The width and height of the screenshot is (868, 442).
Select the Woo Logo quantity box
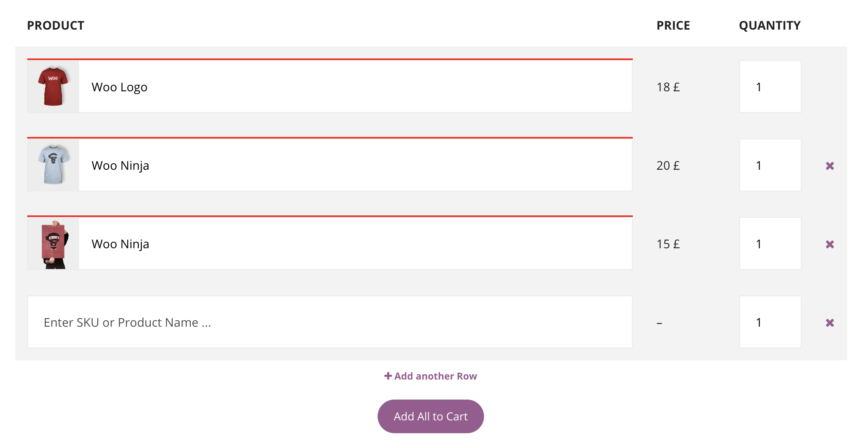(x=770, y=86)
